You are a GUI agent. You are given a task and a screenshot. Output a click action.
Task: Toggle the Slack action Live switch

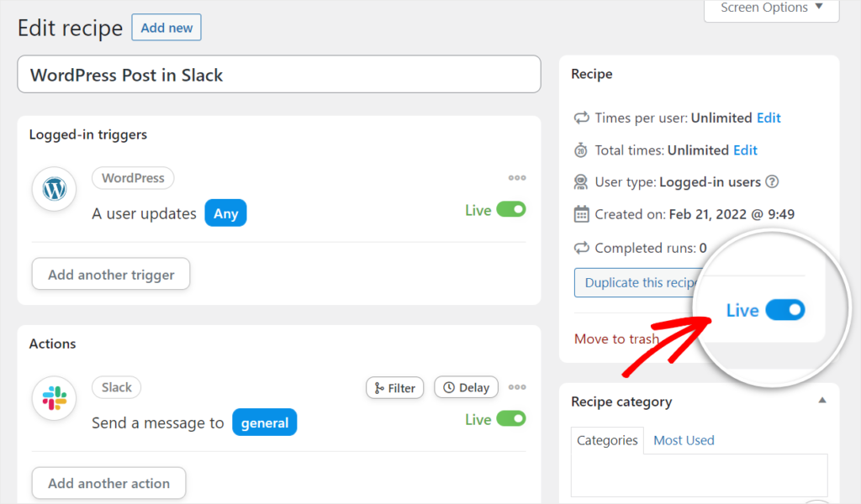510,418
